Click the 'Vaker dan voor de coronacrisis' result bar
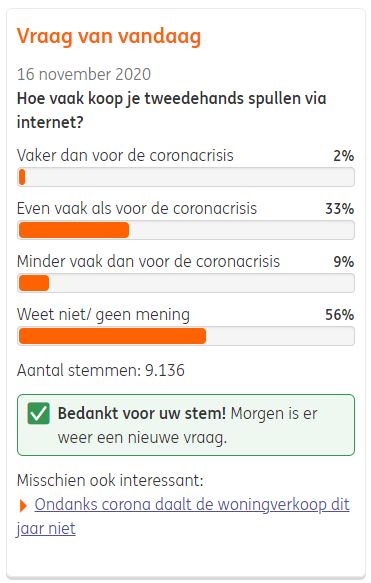 (x=186, y=177)
